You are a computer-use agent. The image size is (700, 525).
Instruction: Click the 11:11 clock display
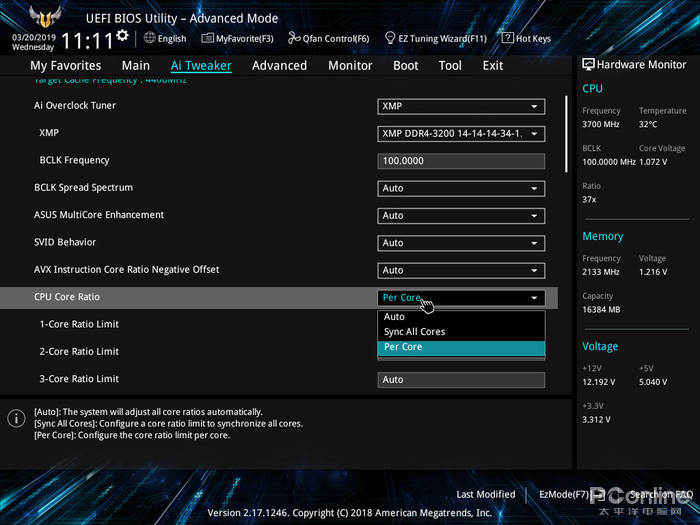(x=87, y=41)
